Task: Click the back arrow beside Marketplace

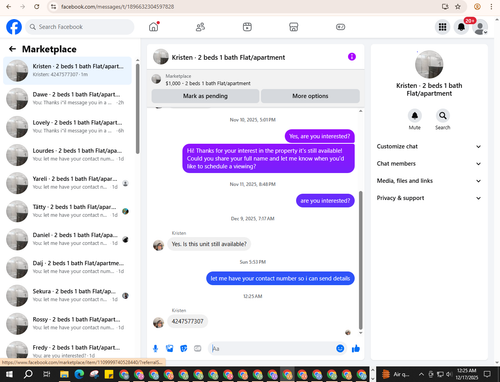Action: [x=12, y=49]
